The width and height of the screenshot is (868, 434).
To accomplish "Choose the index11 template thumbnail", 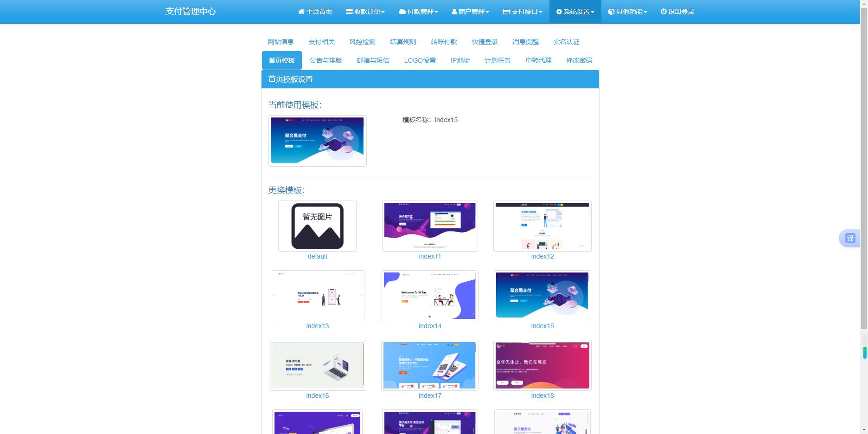I will [430, 226].
